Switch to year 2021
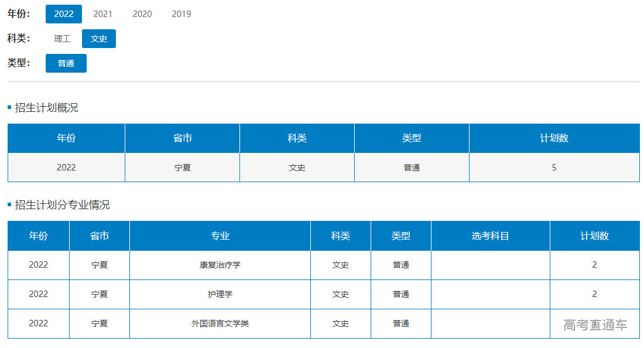644x348 pixels. click(x=102, y=14)
